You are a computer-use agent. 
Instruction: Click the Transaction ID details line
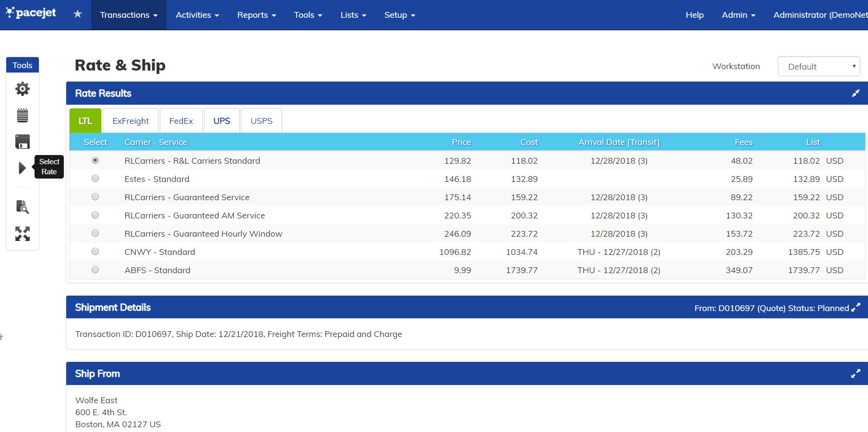pyautogui.click(x=238, y=334)
